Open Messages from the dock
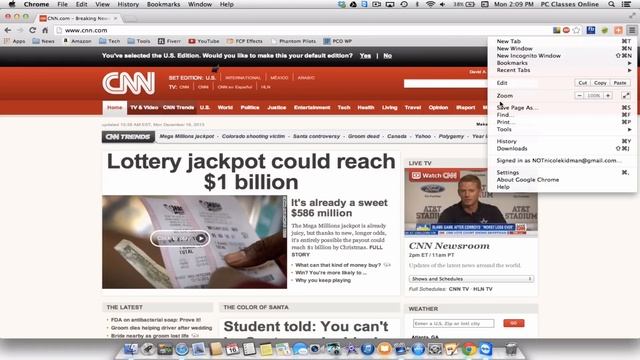Image resolution: width=640 pixels, height=360 pixels. click(300, 349)
